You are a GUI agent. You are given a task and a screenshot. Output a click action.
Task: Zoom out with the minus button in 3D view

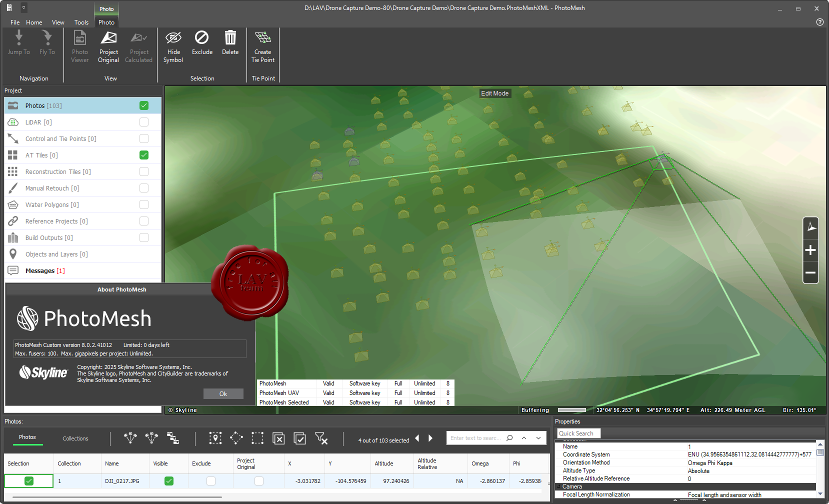coord(810,272)
